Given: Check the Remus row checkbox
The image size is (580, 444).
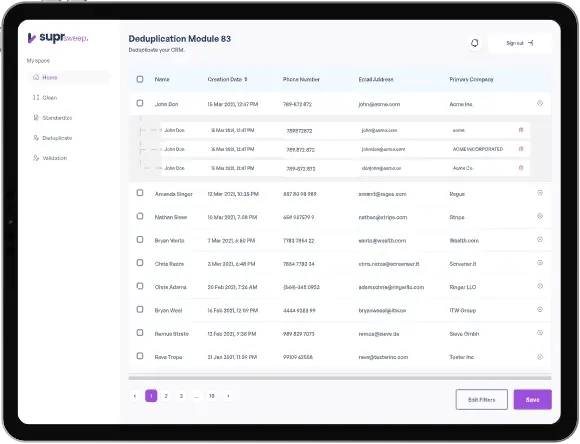Looking at the screenshot, I should (x=140, y=333).
